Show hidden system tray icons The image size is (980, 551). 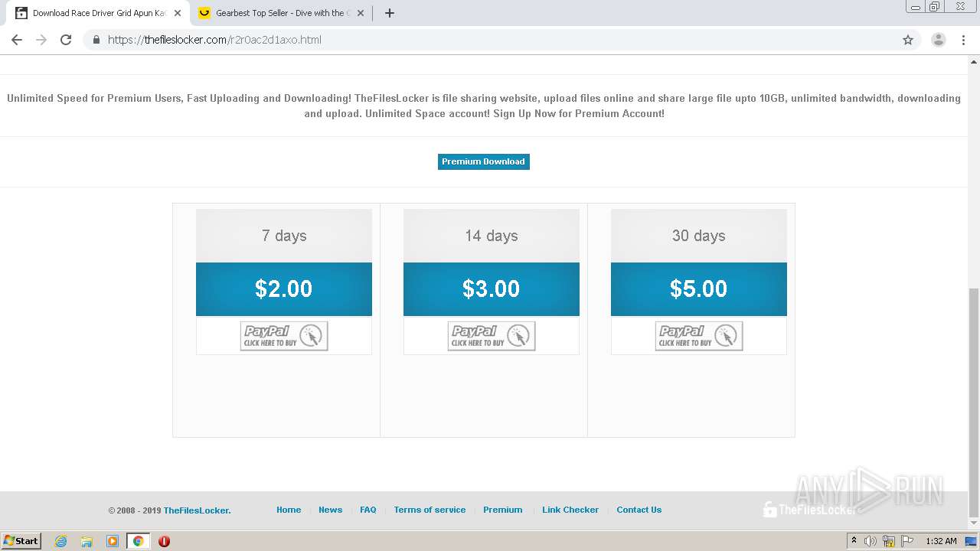click(x=854, y=541)
